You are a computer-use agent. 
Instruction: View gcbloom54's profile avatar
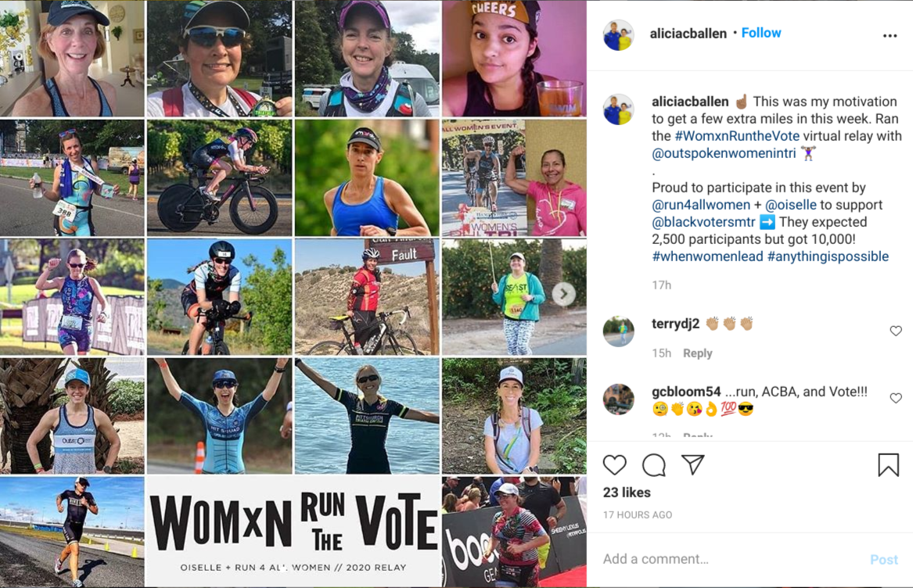(x=618, y=400)
